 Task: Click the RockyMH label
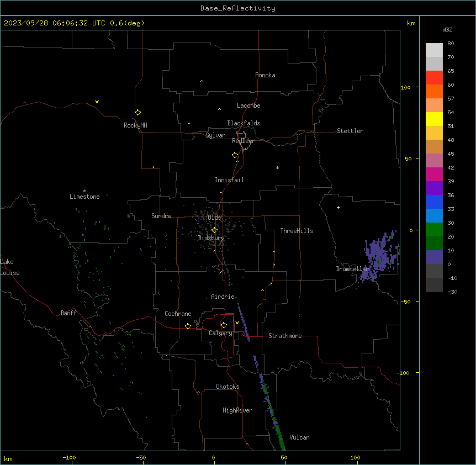[x=135, y=125]
